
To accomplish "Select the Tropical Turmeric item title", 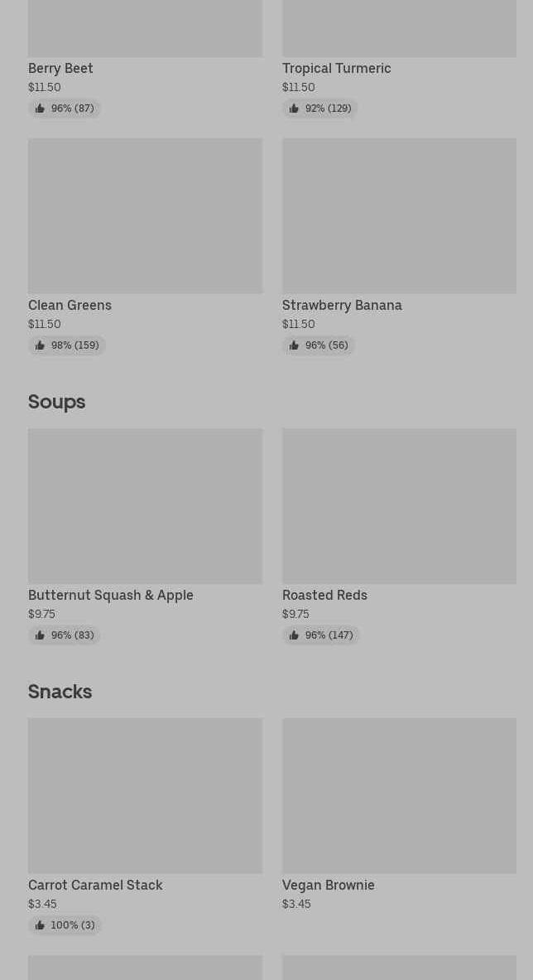I will pyautogui.click(x=336, y=68).
